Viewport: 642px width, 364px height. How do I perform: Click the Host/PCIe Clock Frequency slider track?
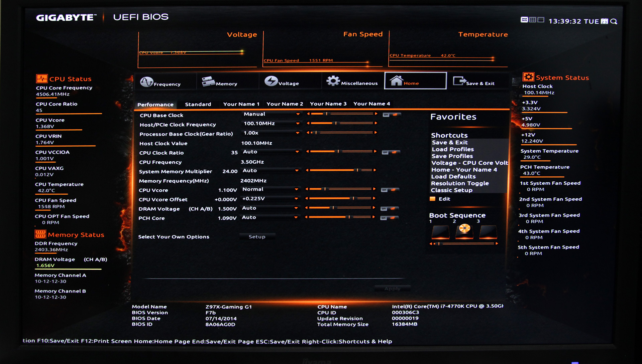pyautogui.click(x=342, y=123)
